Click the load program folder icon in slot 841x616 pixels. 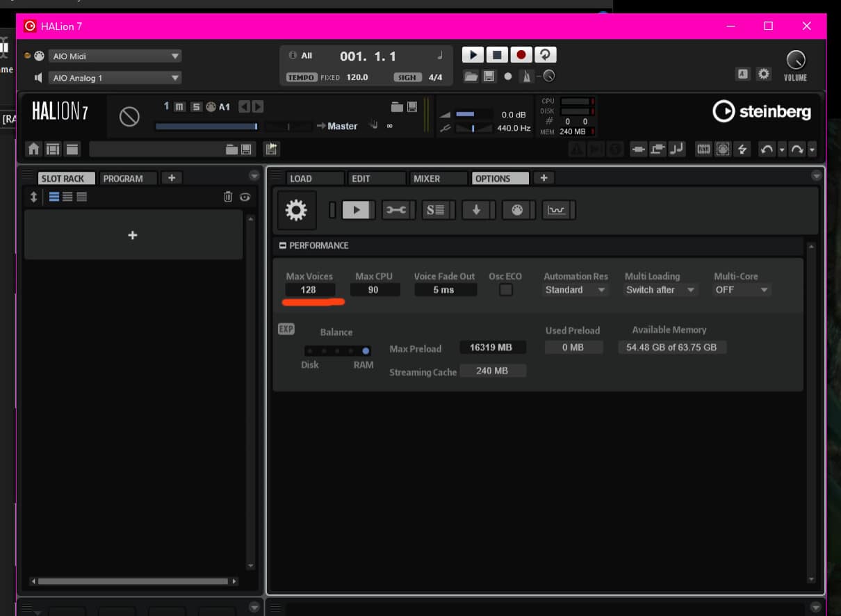pos(397,106)
